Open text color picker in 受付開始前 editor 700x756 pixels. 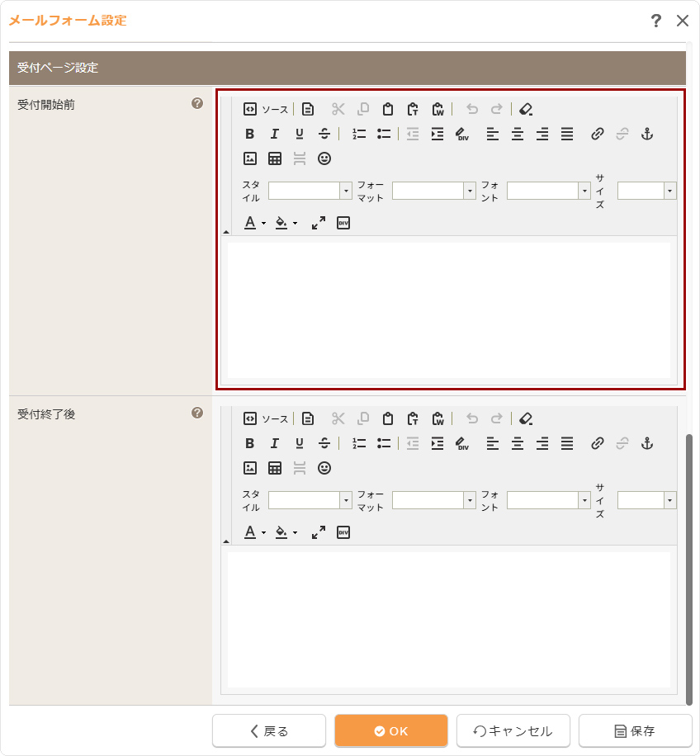(x=254, y=223)
